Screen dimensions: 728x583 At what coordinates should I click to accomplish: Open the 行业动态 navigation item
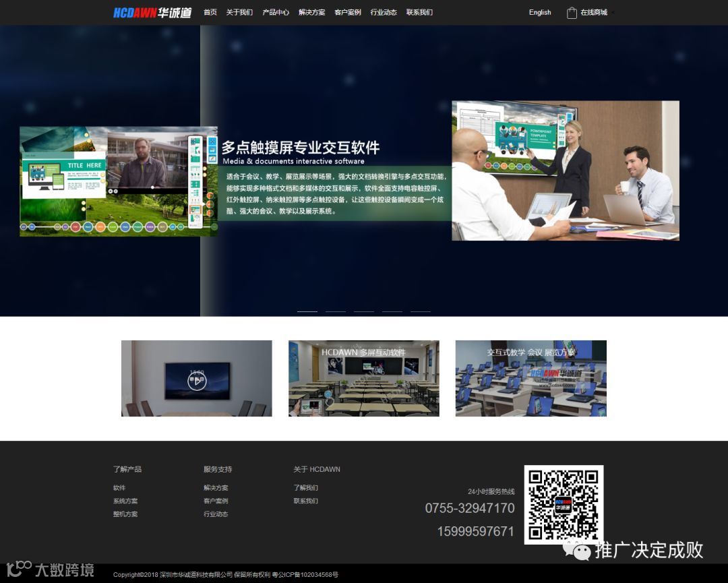tap(384, 13)
